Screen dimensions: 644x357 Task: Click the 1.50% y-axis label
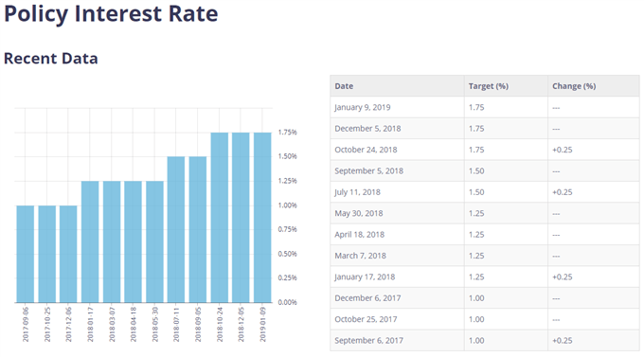click(288, 156)
